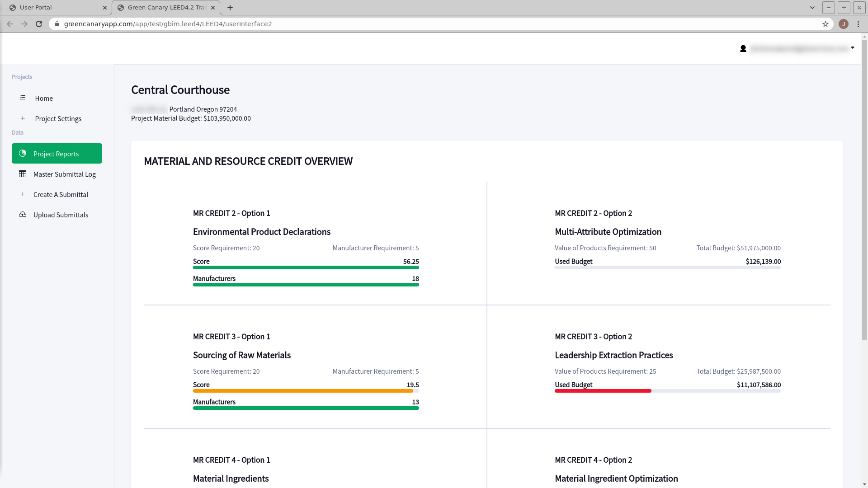Click the Home list icon in sidebar
Image resolution: width=868 pixels, height=488 pixels.
pyautogui.click(x=23, y=98)
